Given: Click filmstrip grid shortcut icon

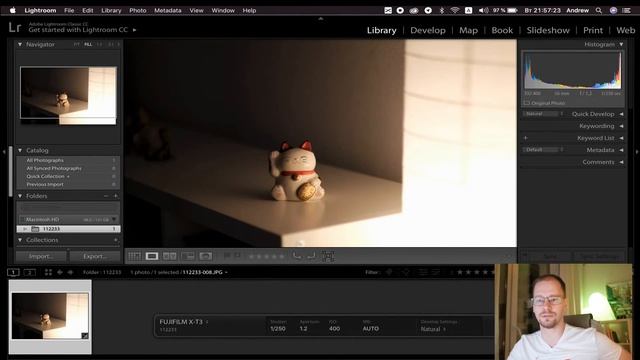Looking at the screenshot, I should click(48, 272).
